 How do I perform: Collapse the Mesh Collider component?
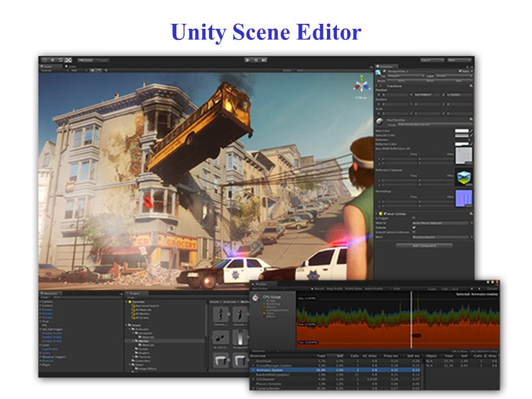tap(377, 214)
